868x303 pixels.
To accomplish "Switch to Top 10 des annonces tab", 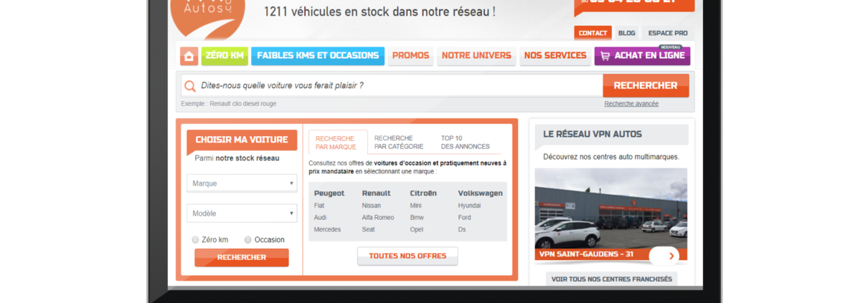I will (465, 143).
